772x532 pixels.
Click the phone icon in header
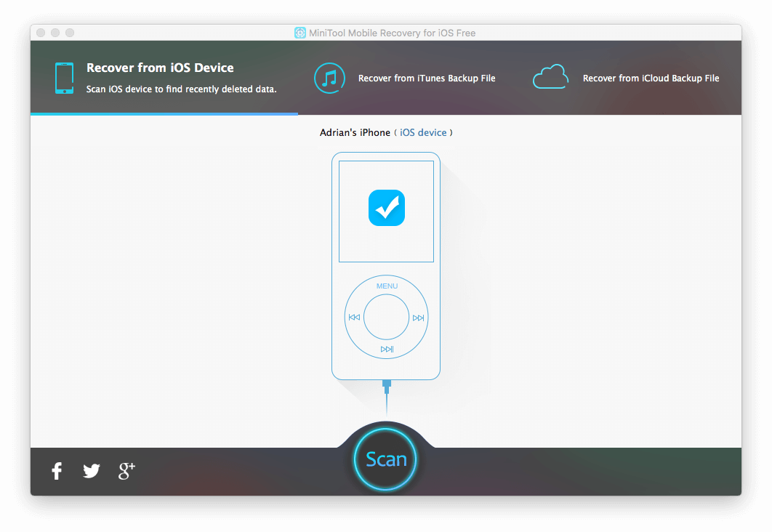65,78
